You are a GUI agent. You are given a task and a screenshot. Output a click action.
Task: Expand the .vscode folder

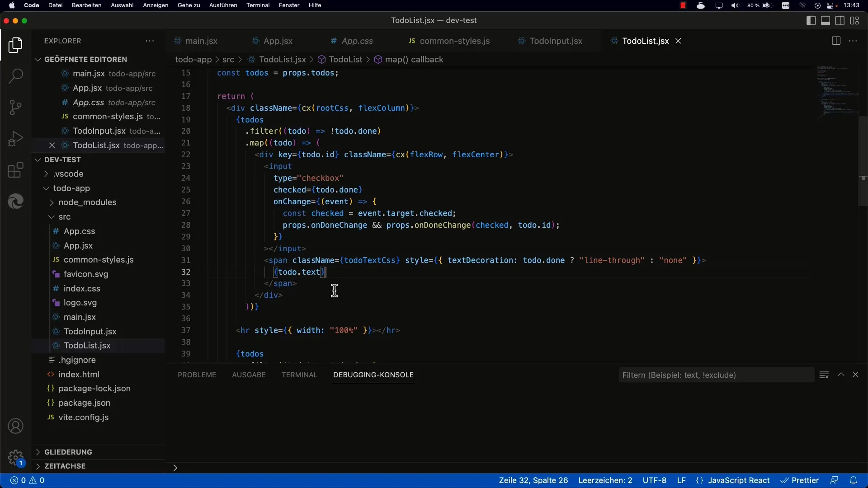click(x=68, y=174)
